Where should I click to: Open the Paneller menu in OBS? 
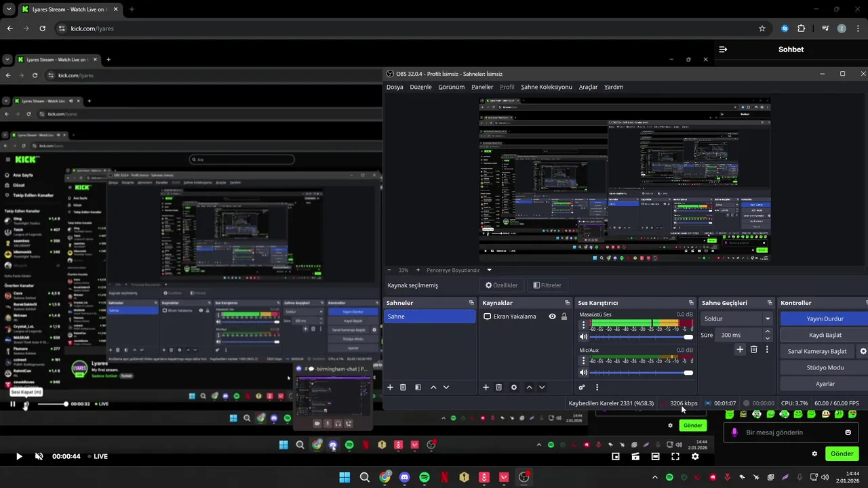point(482,87)
